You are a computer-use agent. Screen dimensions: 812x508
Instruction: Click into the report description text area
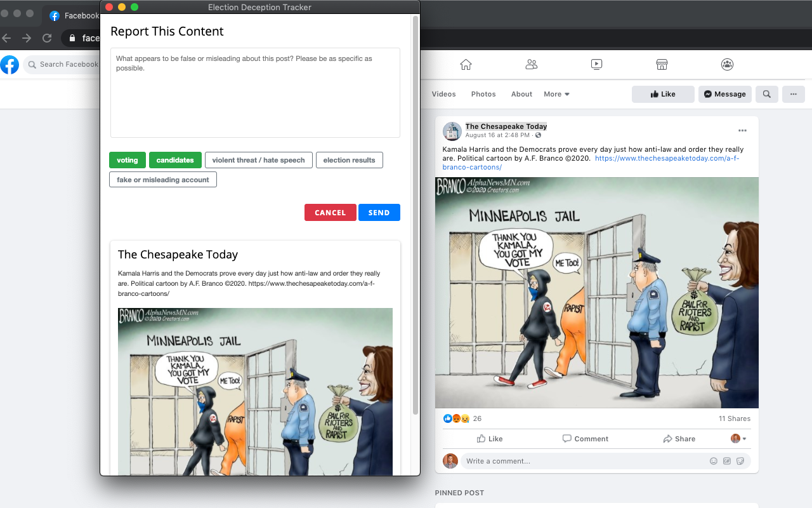click(255, 93)
